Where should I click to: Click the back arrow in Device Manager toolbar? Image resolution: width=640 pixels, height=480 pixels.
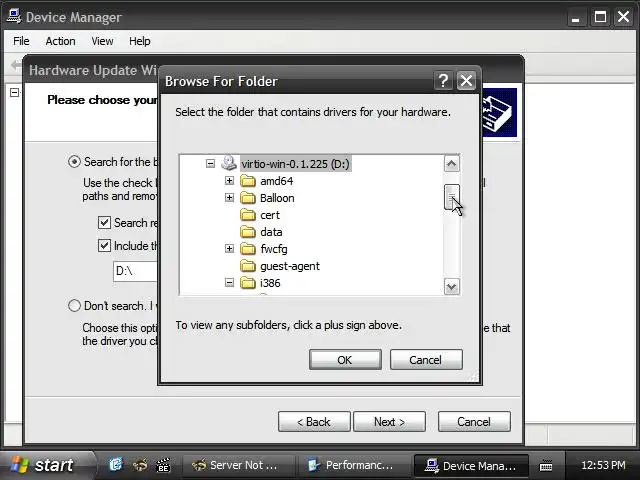tap(16, 65)
